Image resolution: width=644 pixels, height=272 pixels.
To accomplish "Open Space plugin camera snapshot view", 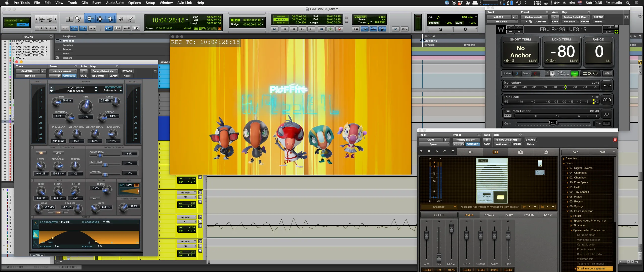I will (520, 152).
